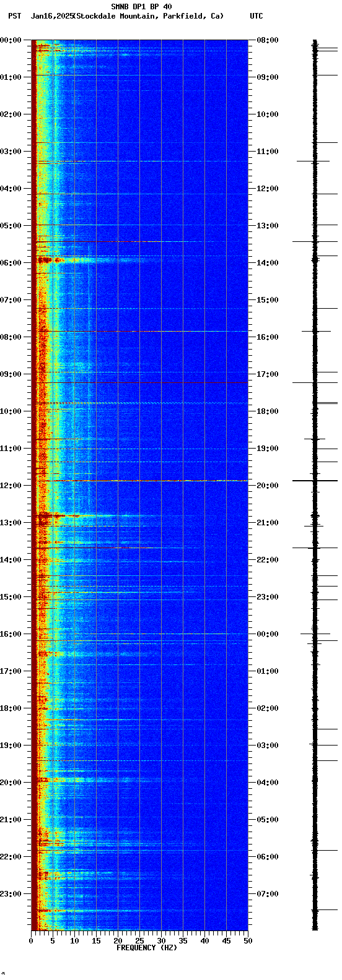Click the "PST" time zone label
The height and width of the screenshot is (980, 342).
14,16
